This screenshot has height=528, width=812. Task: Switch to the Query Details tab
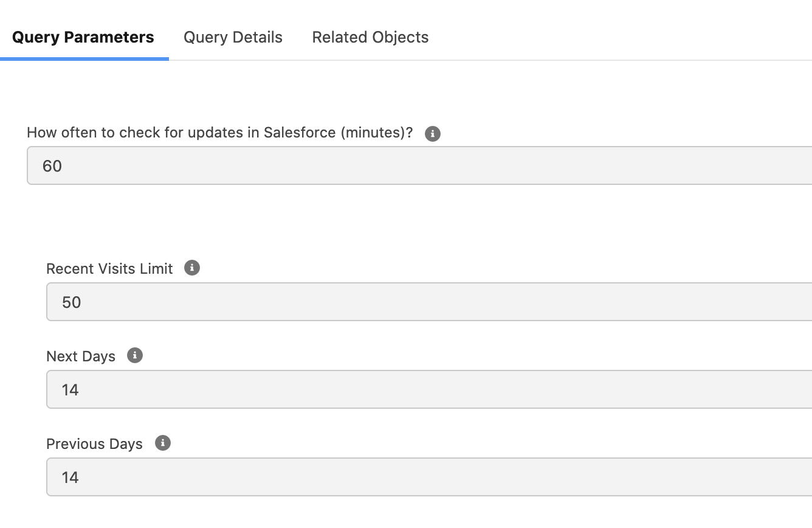(233, 38)
